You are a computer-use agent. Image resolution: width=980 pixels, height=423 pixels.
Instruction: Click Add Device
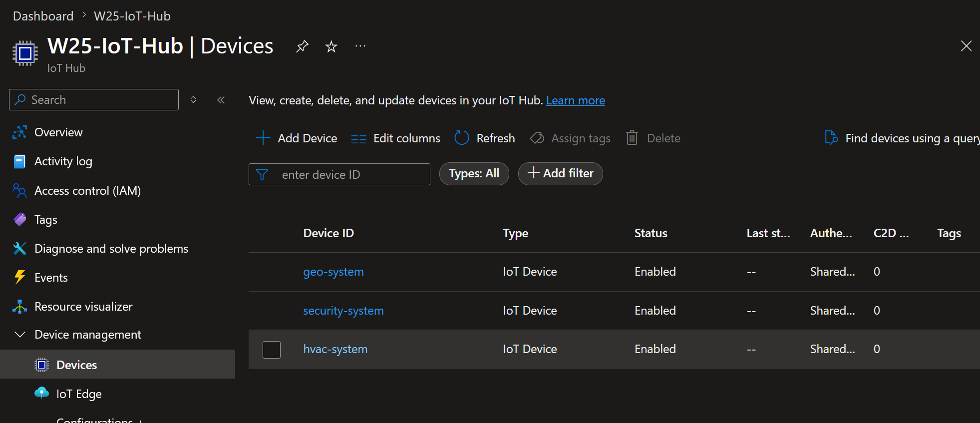pos(297,138)
